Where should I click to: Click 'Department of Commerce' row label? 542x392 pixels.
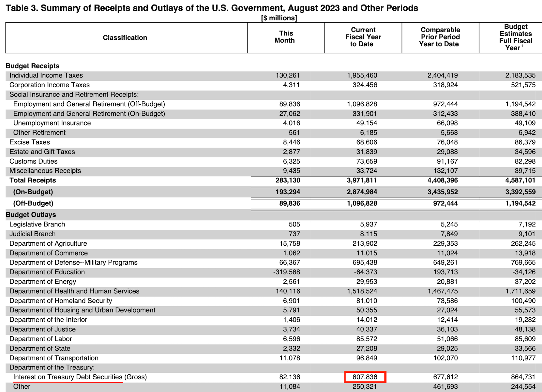(x=49, y=253)
